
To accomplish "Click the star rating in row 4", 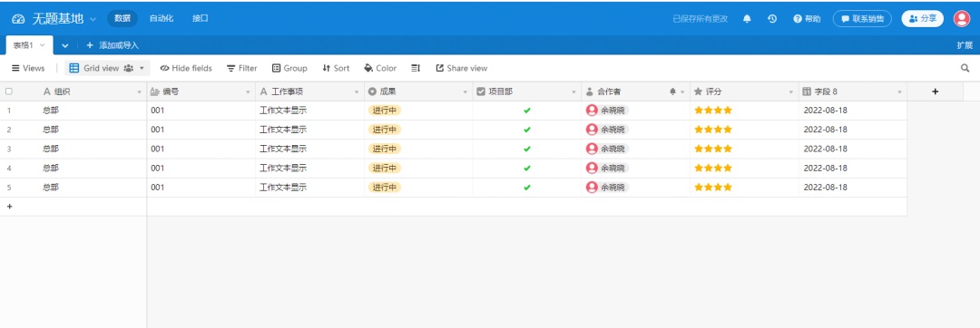I will [713, 168].
